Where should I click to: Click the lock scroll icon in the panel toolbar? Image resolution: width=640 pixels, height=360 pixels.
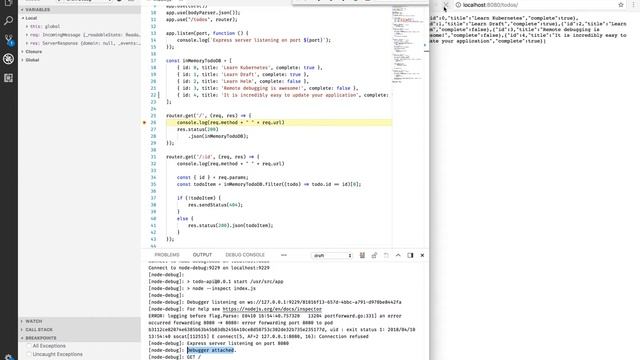(374, 256)
